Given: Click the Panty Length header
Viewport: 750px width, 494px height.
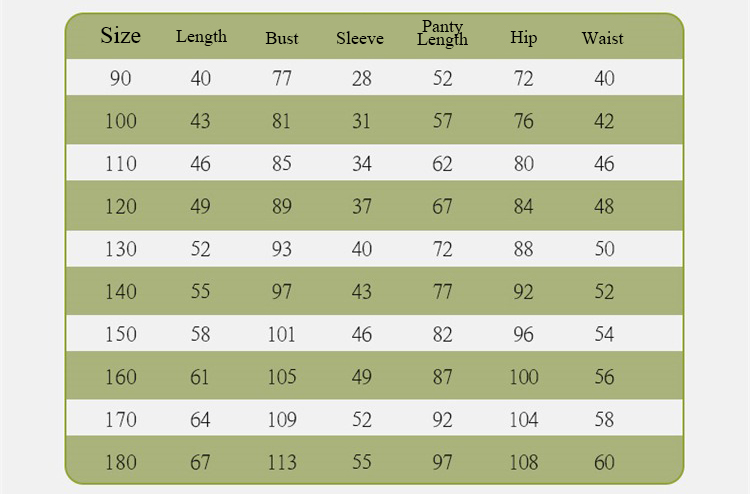Looking at the screenshot, I should point(442,33).
